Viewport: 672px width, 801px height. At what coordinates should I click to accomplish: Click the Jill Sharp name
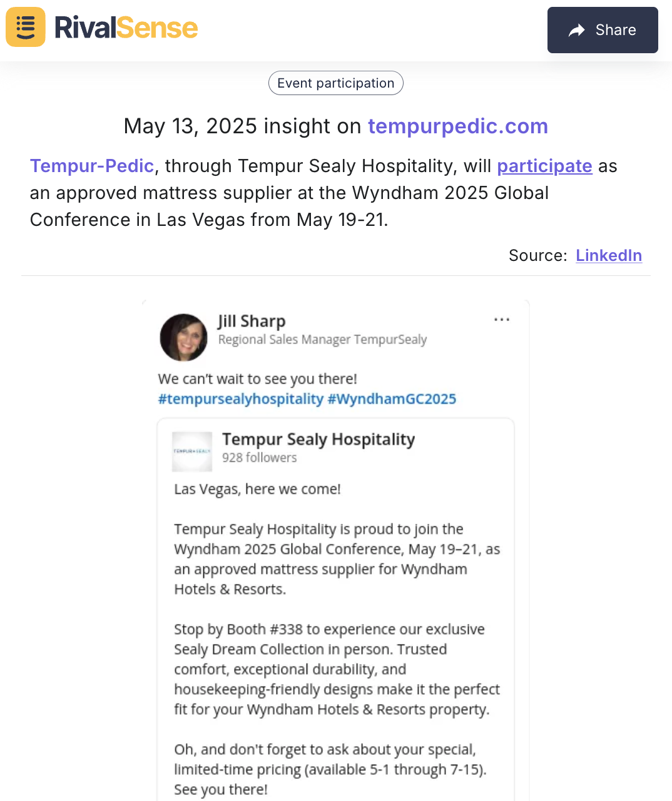coord(252,321)
